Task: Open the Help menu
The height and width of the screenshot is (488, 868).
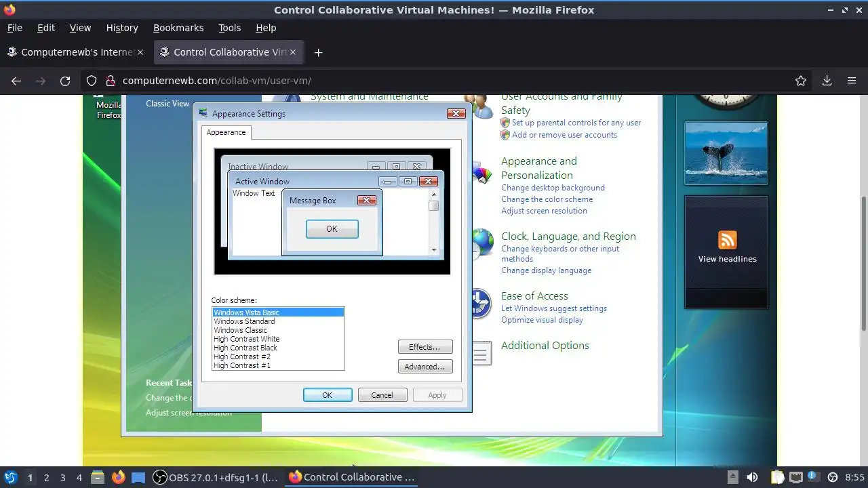Action: (x=266, y=28)
